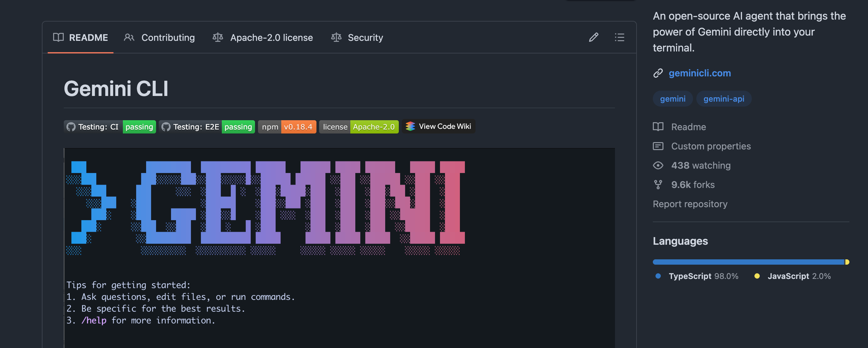
Task: Click the eye icon next to watching
Action: [x=658, y=165]
